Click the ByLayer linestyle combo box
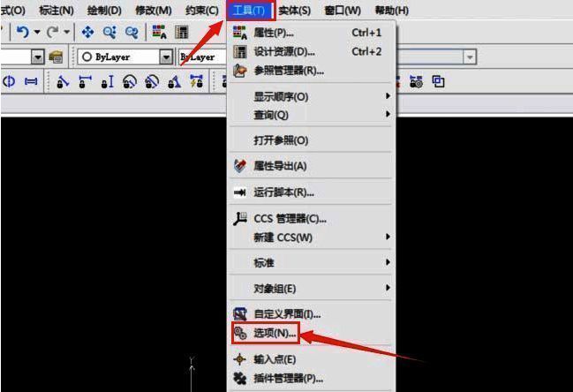Image resolution: width=573 pixels, height=392 pixels. click(202, 57)
